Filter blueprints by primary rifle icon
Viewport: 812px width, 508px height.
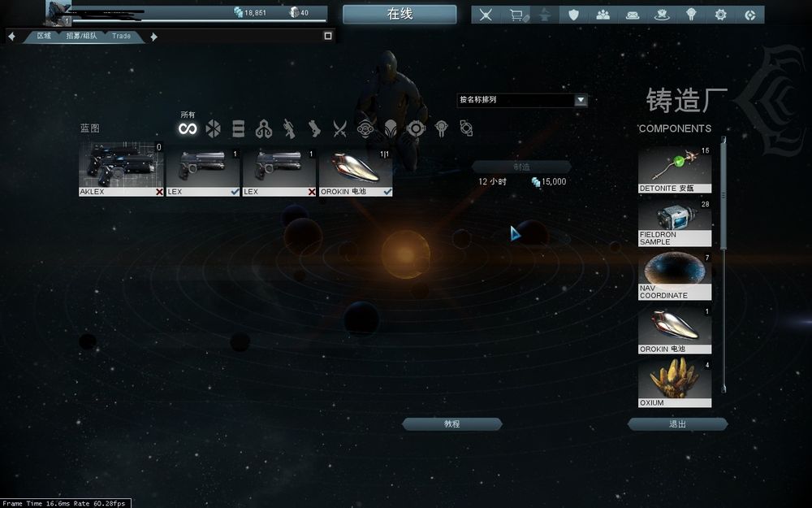pos(289,128)
